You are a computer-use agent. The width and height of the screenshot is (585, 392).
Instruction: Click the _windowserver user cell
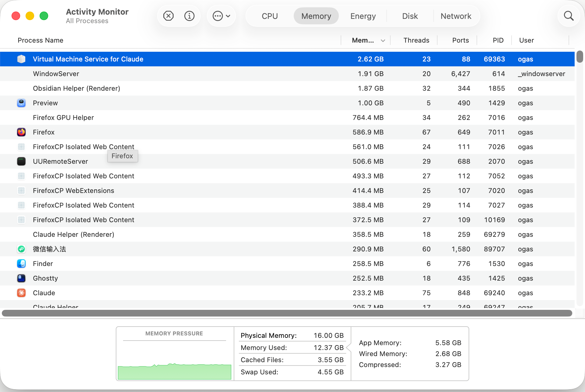(541, 74)
